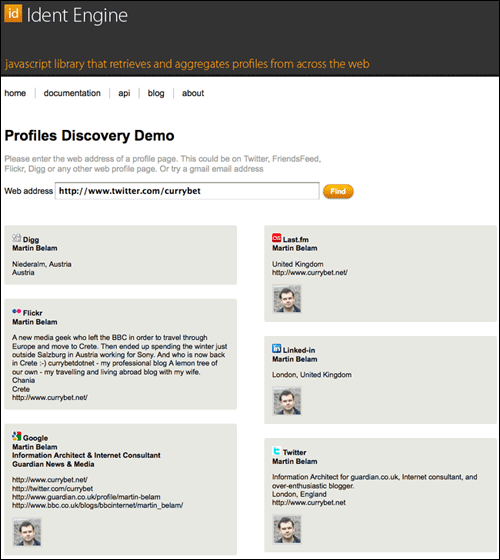
Task: Click the Google profile photo thumbnail
Action: pos(27,532)
